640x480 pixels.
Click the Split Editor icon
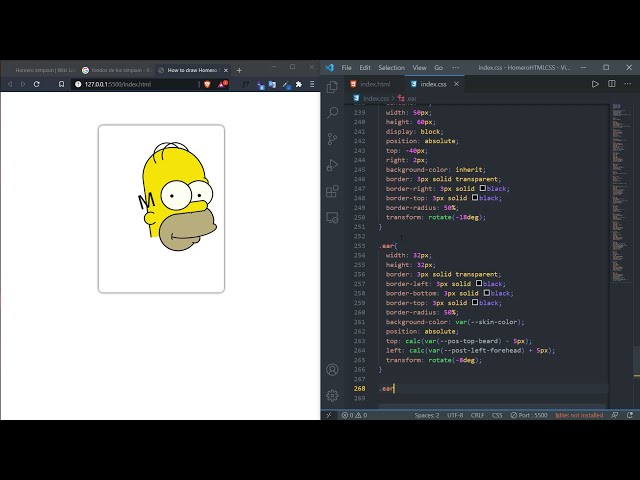(611, 84)
